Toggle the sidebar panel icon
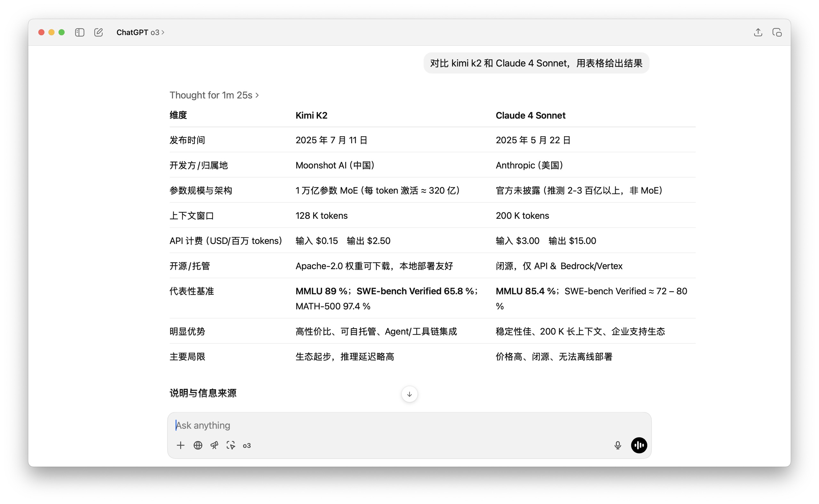The image size is (819, 504). pos(80,32)
